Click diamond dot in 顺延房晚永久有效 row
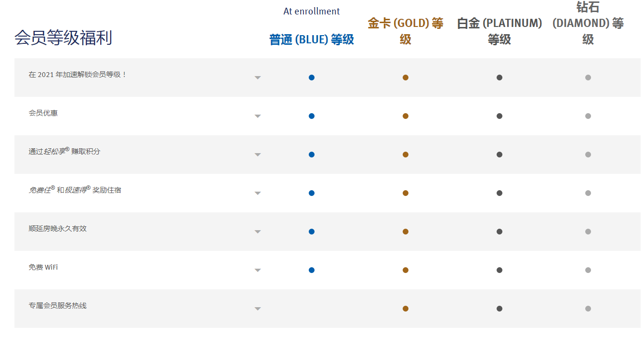This screenshot has height=338, width=644. pos(588,232)
